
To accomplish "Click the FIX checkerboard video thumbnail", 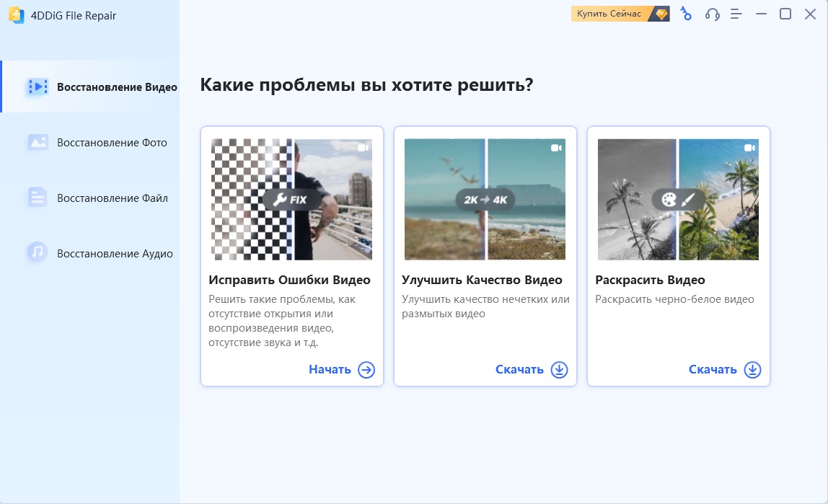I will click(291, 199).
